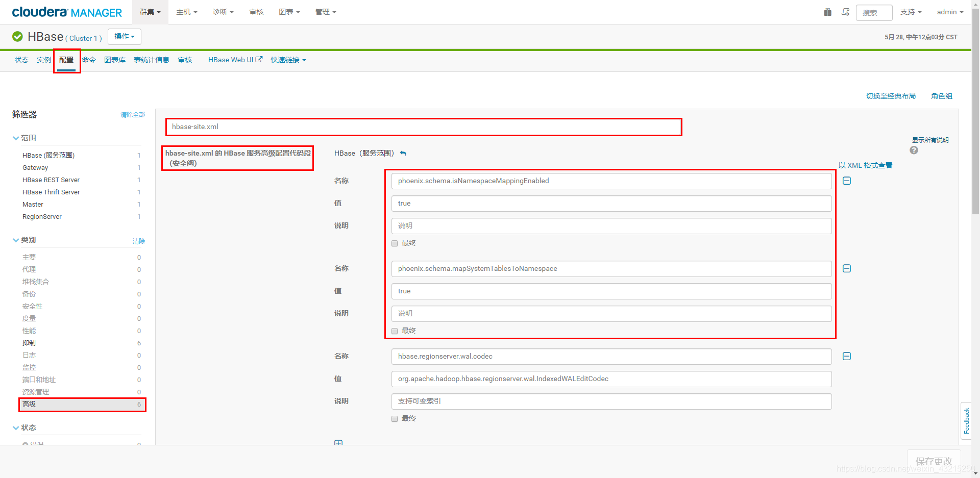Switch to classic layout 切换至经典布局
Image resolution: width=980 pixels, height=478 pixels.
(891, 96)
